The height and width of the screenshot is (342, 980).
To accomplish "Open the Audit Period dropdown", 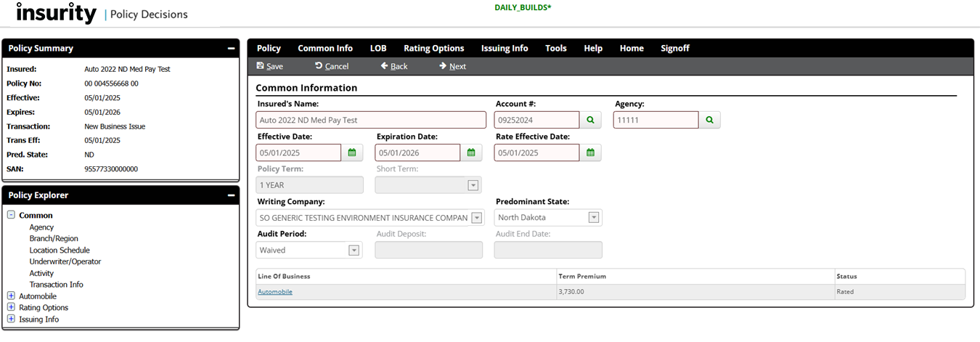I will click(x=354, y=251).
